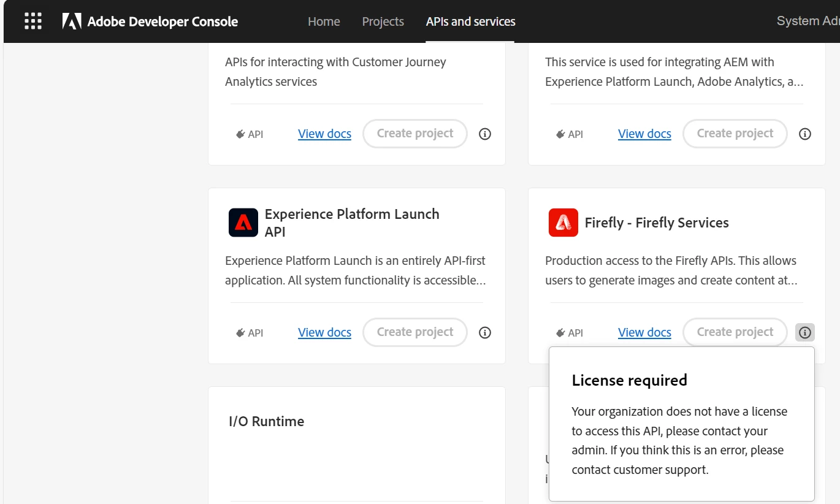
Task: Click the Firefly Services red icon
Action: (563, 223)
